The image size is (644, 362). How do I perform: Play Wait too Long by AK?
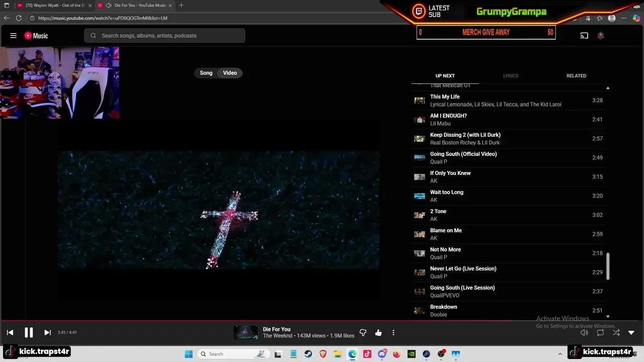point(509,196)
